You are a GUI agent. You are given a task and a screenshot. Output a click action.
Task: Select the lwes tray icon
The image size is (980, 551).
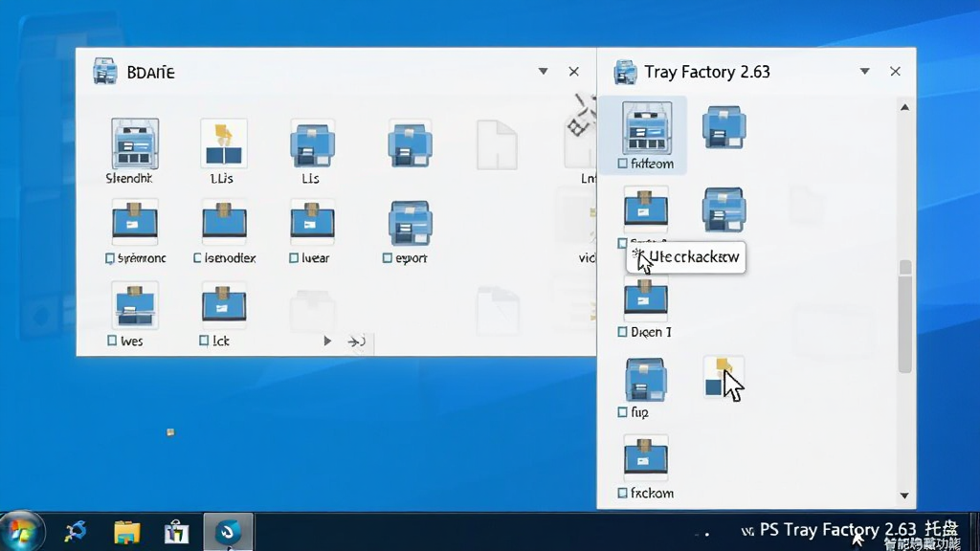(135, 305)
